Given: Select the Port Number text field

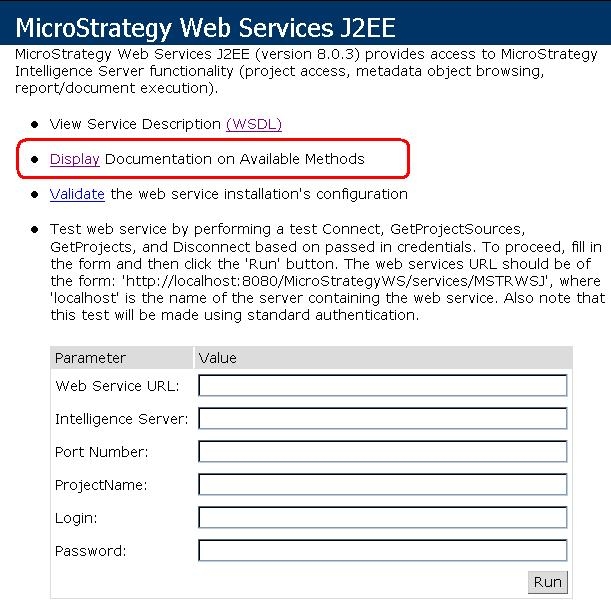Looking at the screenshot, I should click(382, 452).
